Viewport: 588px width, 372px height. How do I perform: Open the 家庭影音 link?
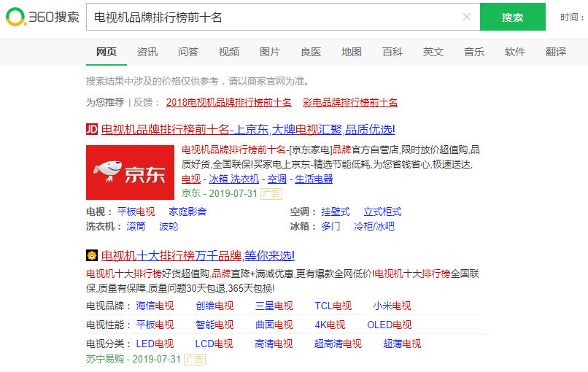(x=187, y=212)
